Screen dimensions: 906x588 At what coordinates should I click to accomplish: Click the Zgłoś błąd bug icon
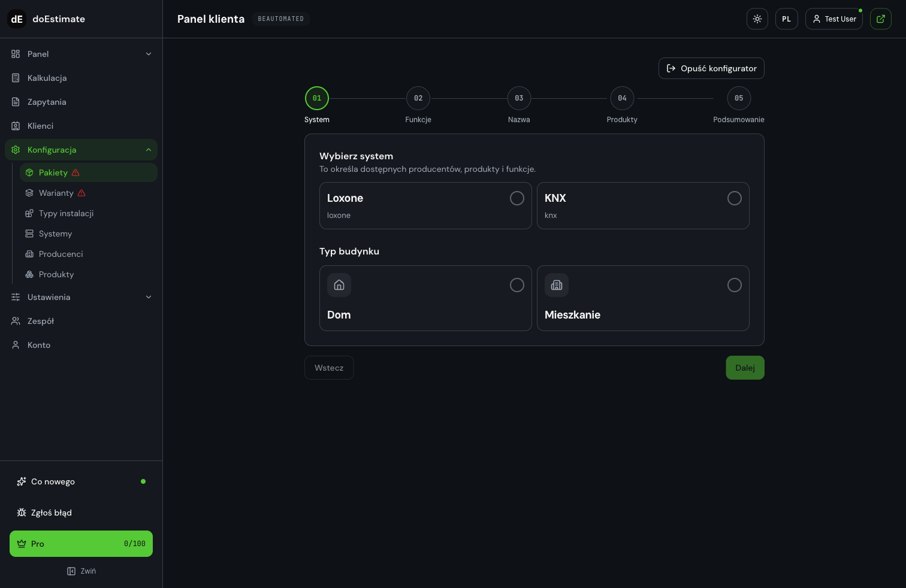tap(22, 513)
